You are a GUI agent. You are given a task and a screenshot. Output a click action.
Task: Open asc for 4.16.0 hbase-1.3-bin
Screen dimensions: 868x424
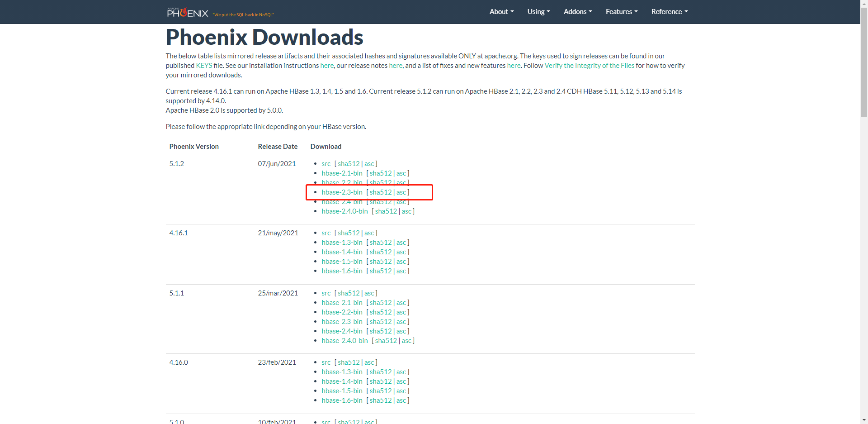401,372
